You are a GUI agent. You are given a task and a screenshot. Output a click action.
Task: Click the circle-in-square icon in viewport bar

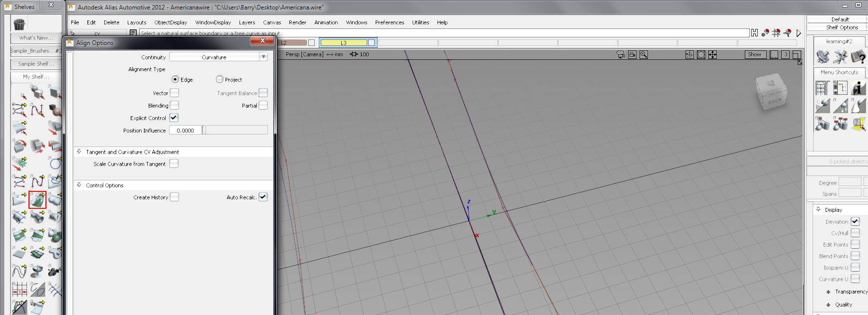(x=701, y=55)
